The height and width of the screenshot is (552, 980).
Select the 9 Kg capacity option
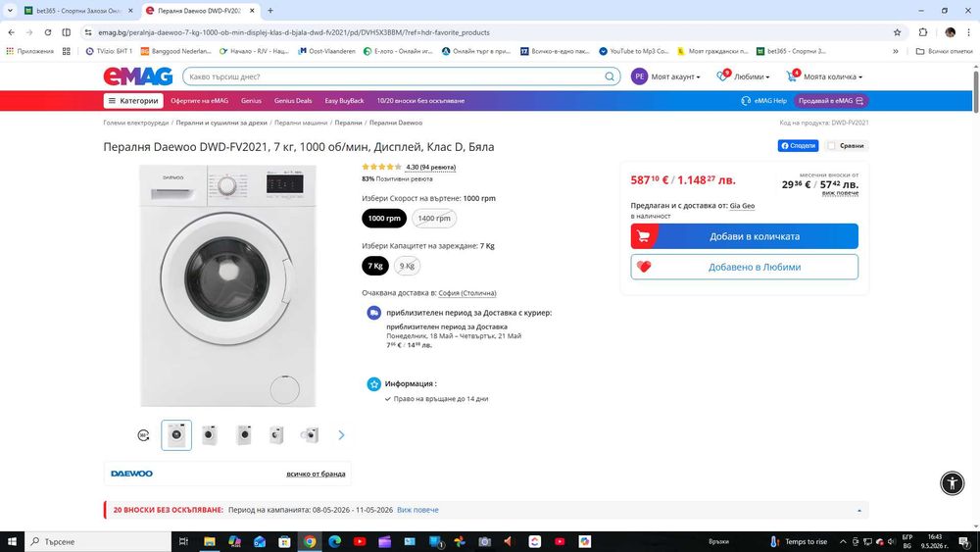pos(407,266)
